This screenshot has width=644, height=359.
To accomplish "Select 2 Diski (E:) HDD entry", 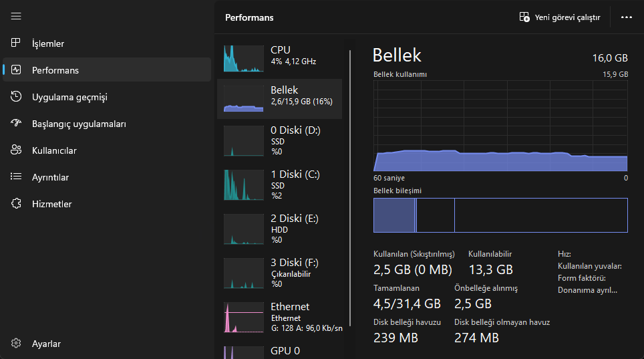I will click(279, 229).
